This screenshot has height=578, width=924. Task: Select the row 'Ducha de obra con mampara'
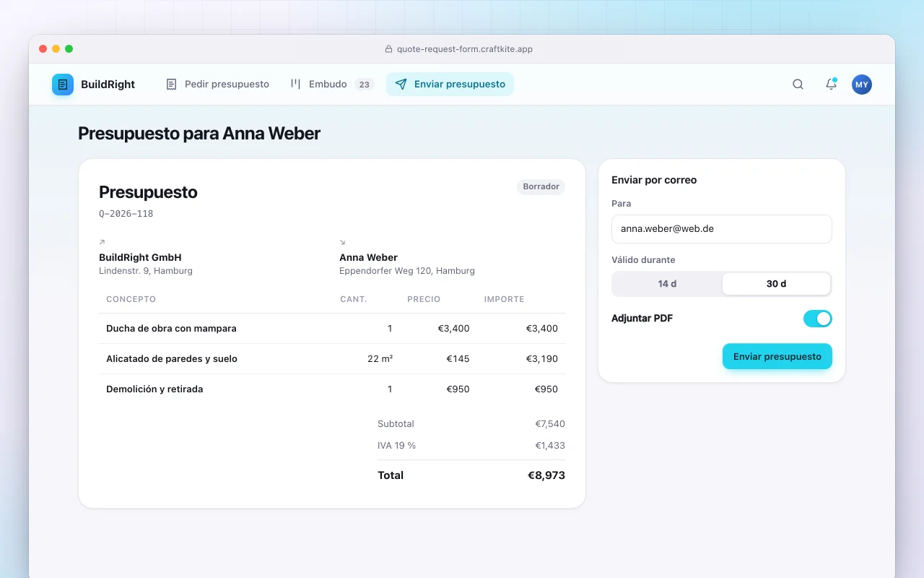[332, 329]
